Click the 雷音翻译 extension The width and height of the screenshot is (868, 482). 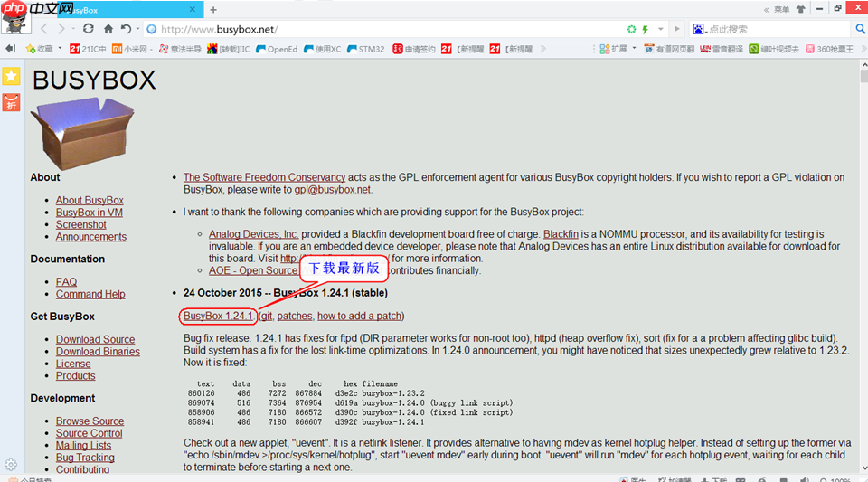tap(722, 49)
